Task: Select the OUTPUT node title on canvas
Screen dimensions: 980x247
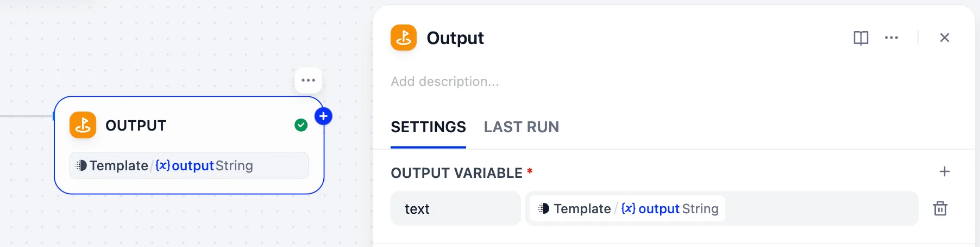Action: (136, 126)
